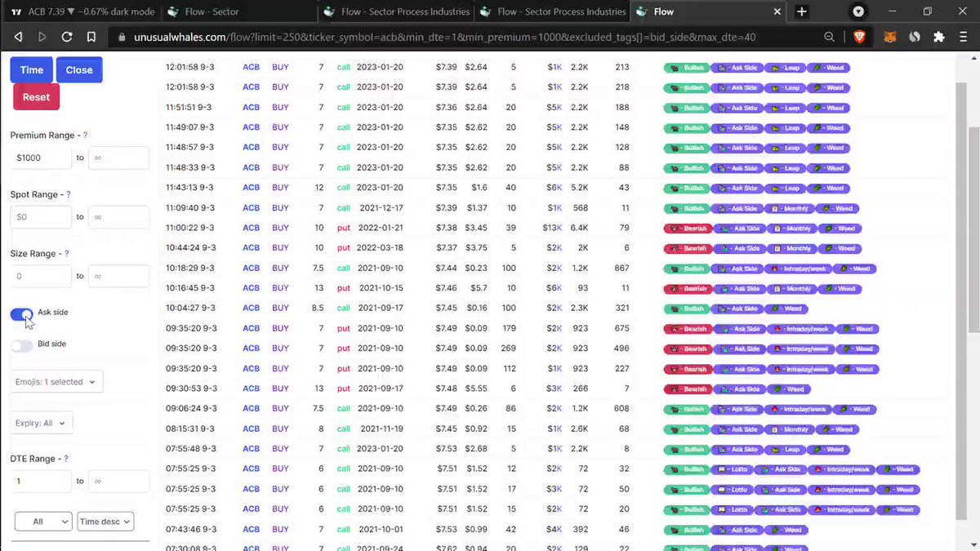980x551 pixels.
Task: Click the browser forward arrow
Action: point(42,37)
